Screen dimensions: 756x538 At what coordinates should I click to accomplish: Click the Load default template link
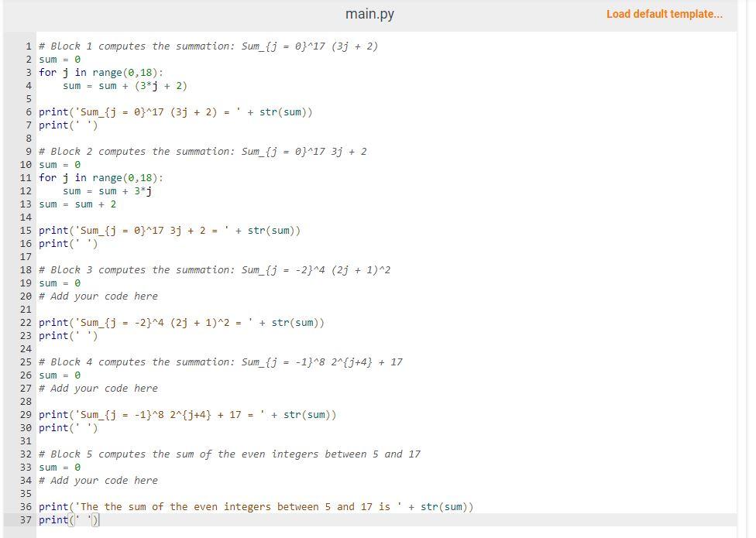665,14
